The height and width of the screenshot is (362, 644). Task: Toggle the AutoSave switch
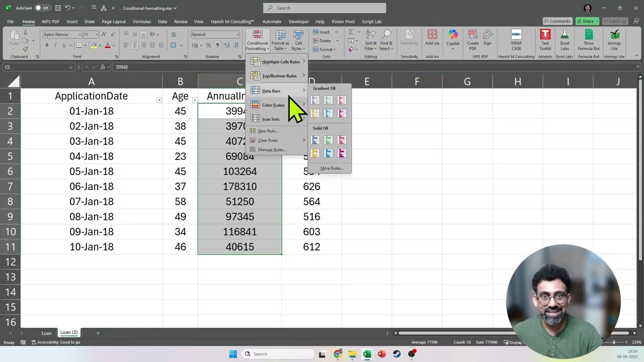pos(42,8)
